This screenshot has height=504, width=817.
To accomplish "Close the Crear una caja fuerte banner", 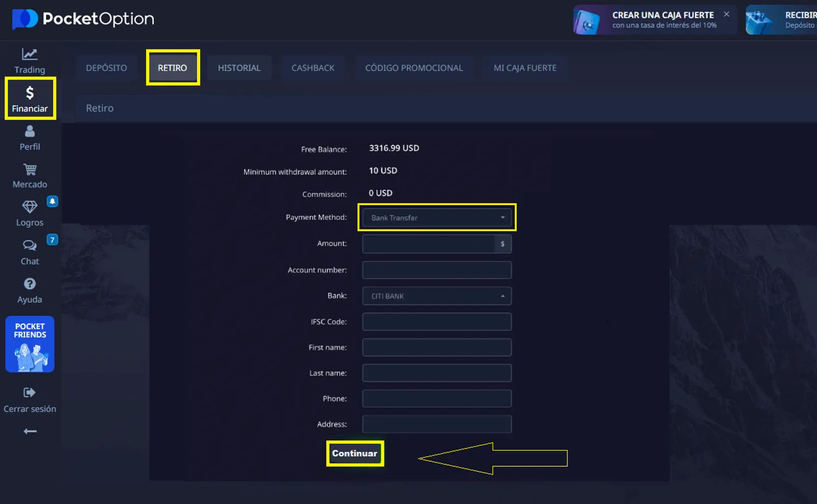I will (x=726, y=14).
